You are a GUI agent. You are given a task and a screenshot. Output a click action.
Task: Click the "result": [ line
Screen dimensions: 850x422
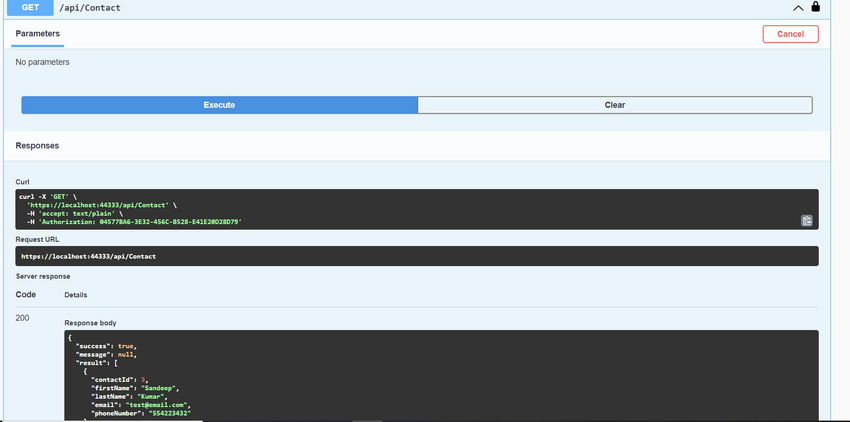coord(97,363)
